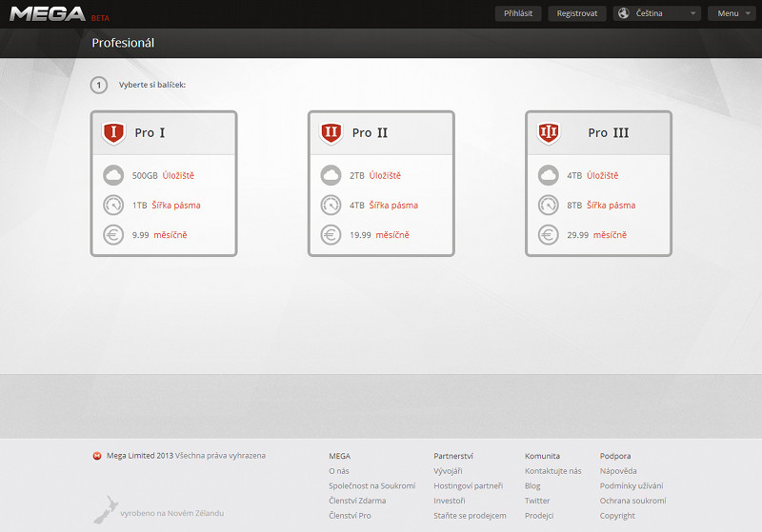Screen dimensions: 762x532
Task: Click the red Mega icon in footer
Action: tap(97, 456)
